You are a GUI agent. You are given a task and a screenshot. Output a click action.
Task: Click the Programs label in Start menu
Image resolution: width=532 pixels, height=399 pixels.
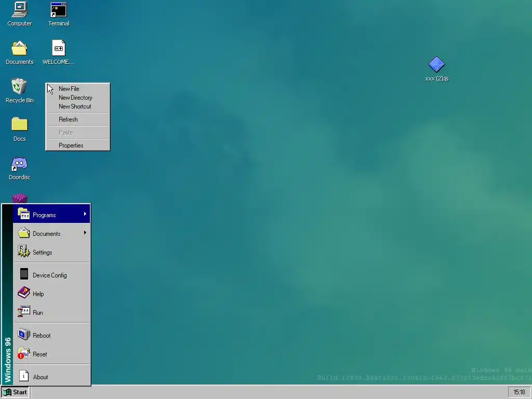(45, 215)
